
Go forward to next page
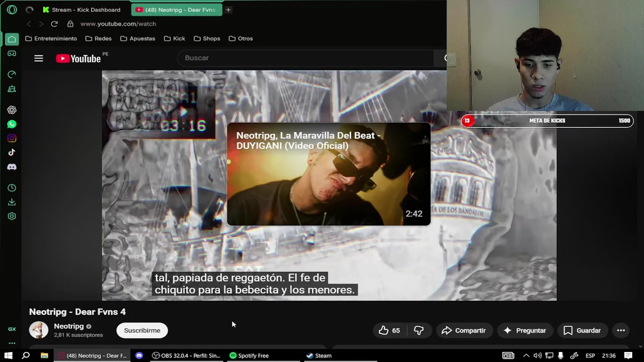41,24
